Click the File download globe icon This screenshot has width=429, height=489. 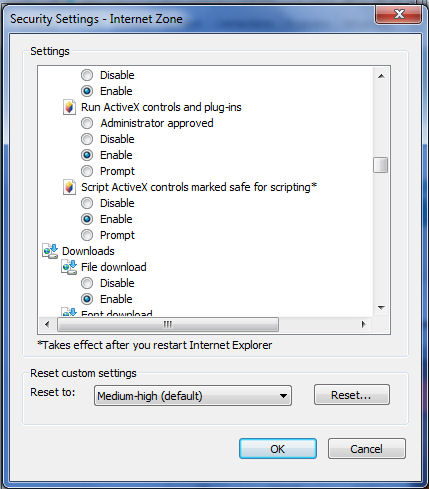tap(69, 267)
